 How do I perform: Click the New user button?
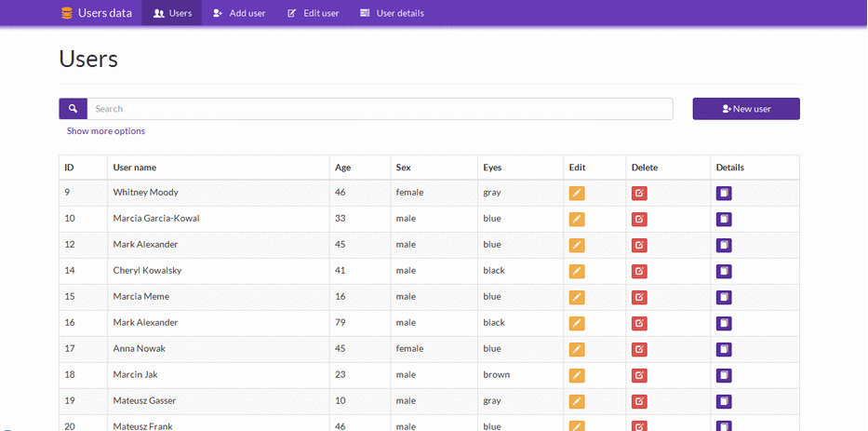click(x=746, y=109)
